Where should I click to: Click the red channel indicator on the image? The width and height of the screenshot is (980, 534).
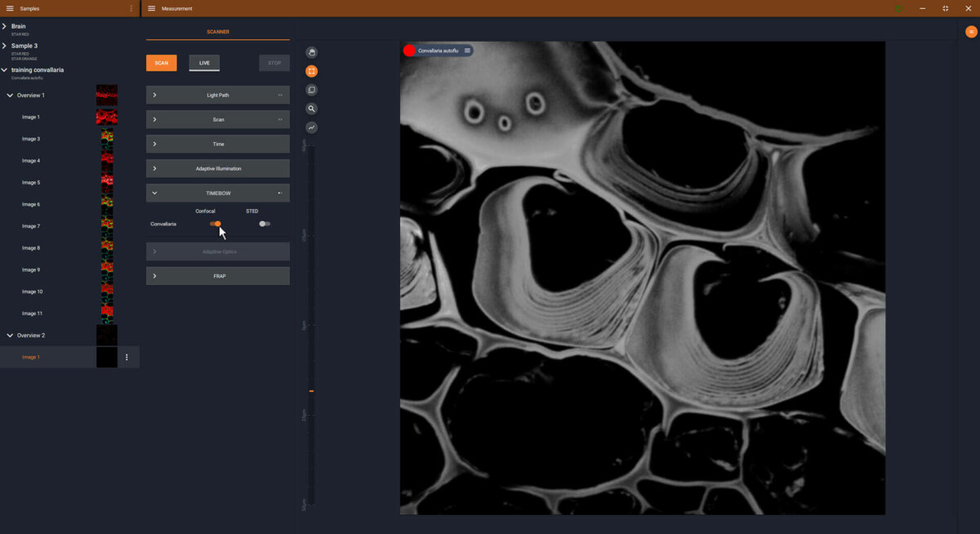(x=408, y=50)
